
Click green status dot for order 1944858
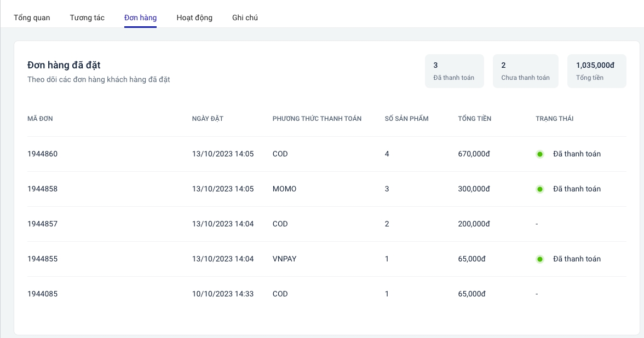coord(540,189)
